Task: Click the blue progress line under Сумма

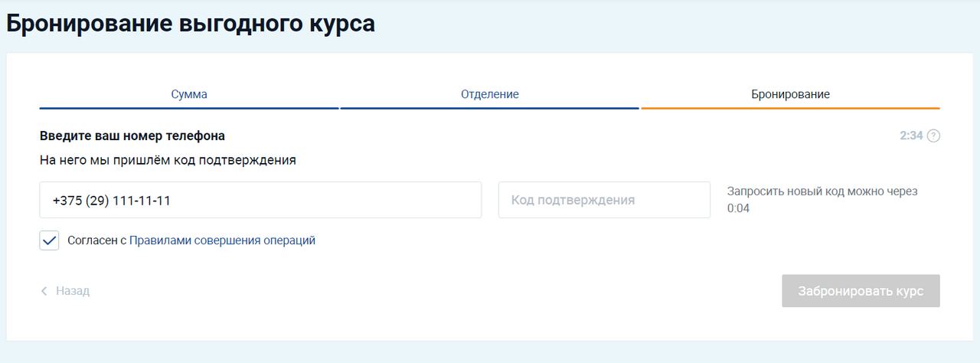Action: (189, 108)
